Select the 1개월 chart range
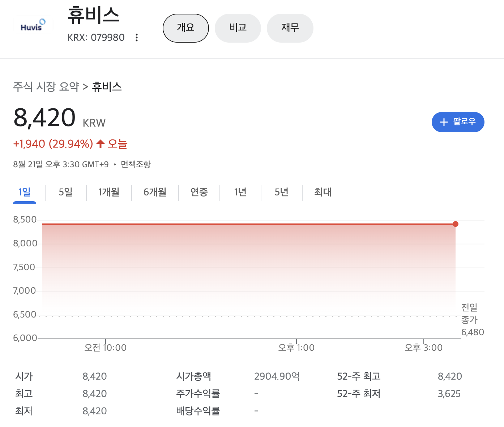The height and width of the screenshot is (427, 504). pos(109,192)
